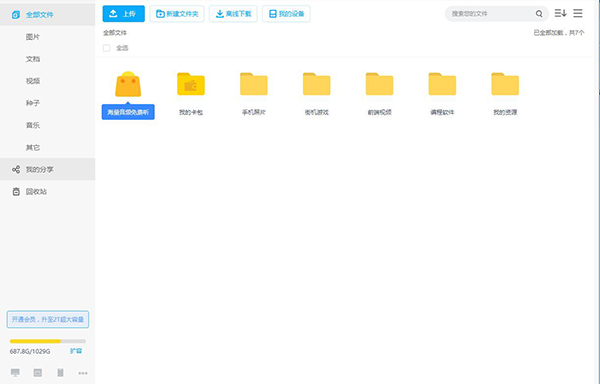Open the orange shopping bag audio icon
600x384 pixels.
point(128,84)
